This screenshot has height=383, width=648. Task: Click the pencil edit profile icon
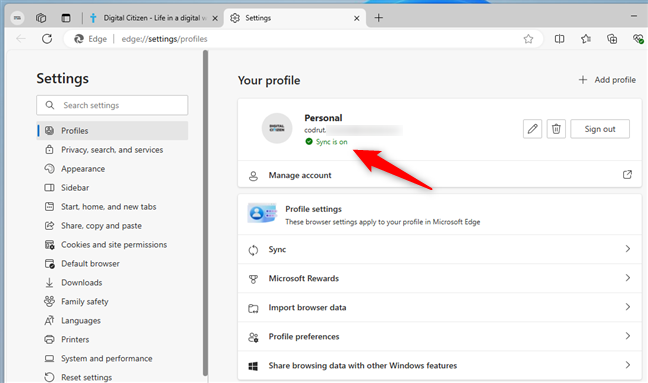[532, 129]
